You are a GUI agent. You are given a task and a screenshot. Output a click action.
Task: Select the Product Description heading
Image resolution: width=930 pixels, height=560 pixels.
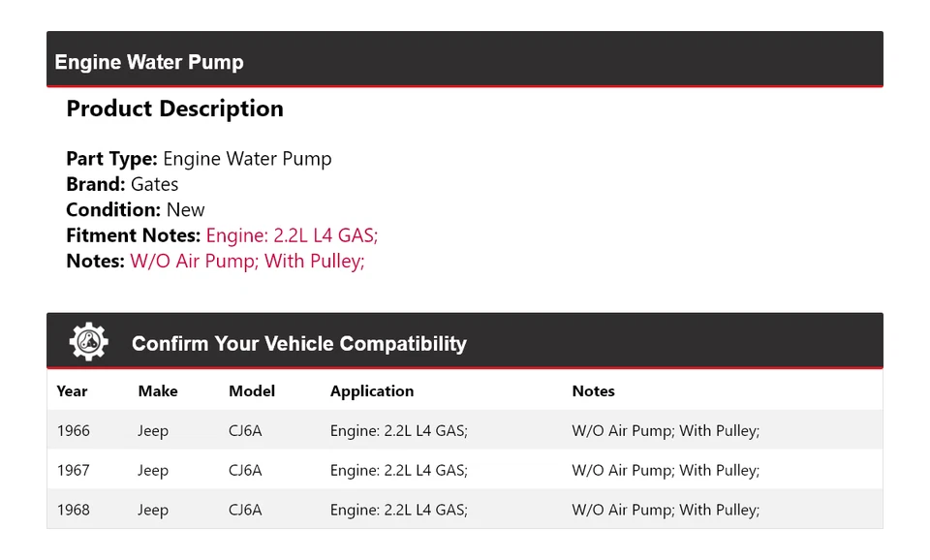click(174, 109)
